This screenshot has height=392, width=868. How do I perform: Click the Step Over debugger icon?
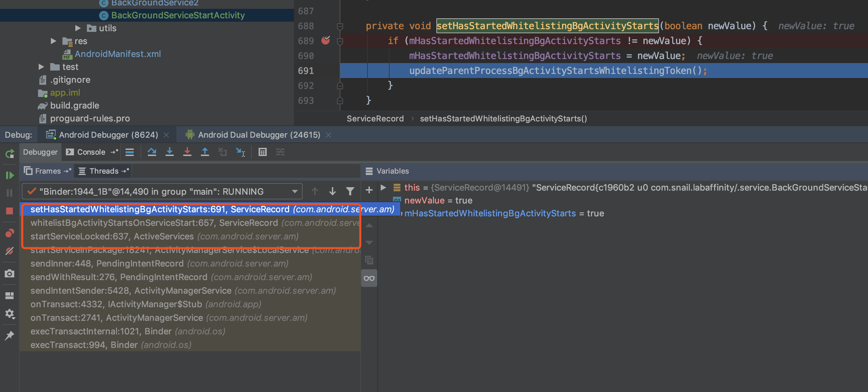pyautogui.click(x=152, y=152)
